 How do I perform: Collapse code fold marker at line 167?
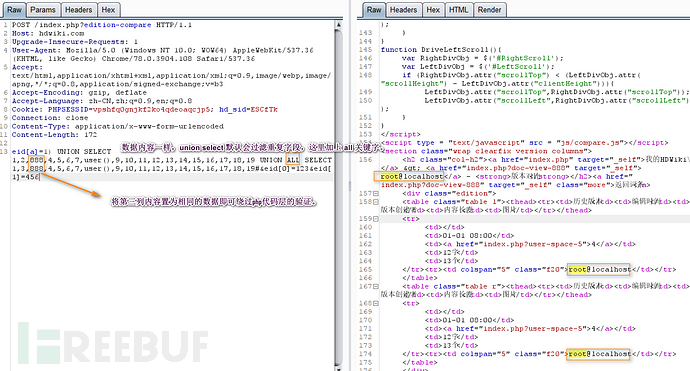pos(376,286)
